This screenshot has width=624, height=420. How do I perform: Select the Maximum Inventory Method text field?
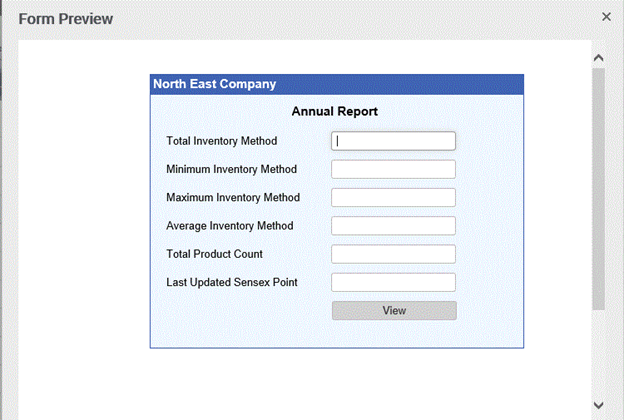pos(393,197)
